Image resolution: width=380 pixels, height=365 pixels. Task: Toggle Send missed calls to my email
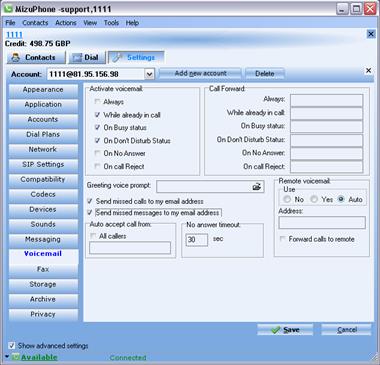pyautogui.click(x=89, y=201)
